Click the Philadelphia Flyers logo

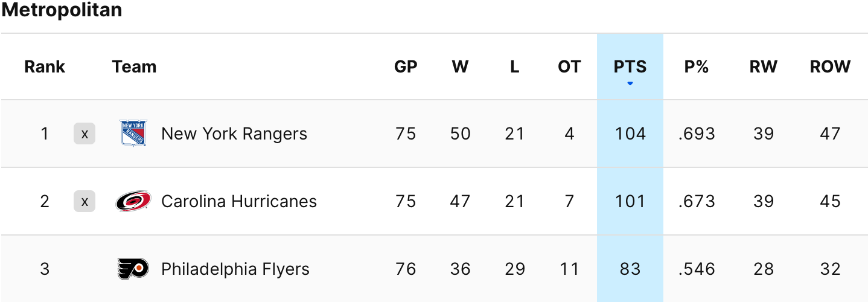pyautogui.click(x=133, y=269)
